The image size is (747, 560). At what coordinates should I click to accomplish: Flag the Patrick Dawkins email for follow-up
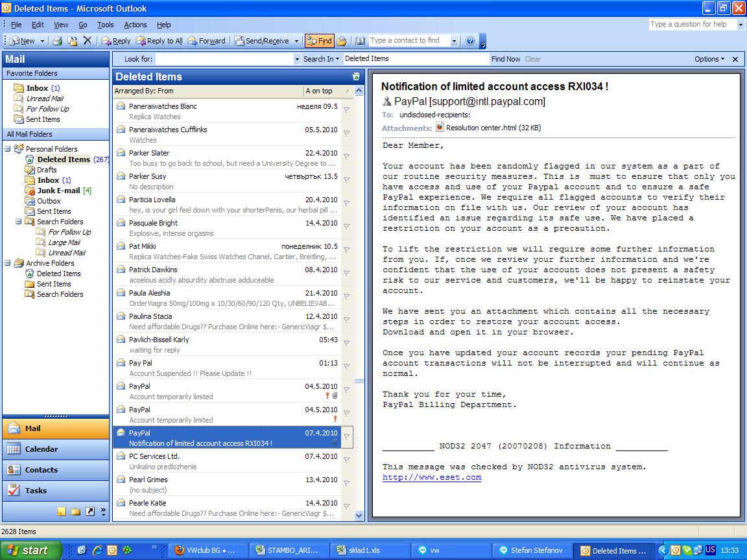(x=347, y=273)
